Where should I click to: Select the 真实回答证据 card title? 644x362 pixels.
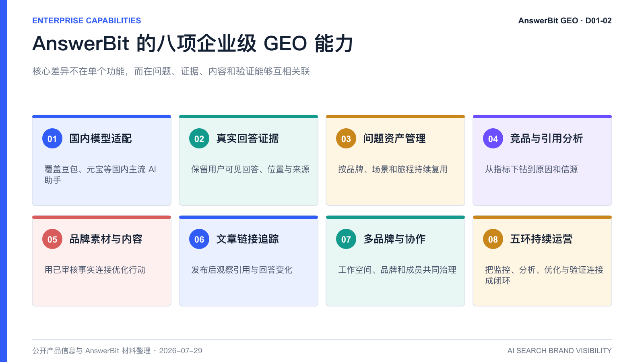tap(248, 138)
